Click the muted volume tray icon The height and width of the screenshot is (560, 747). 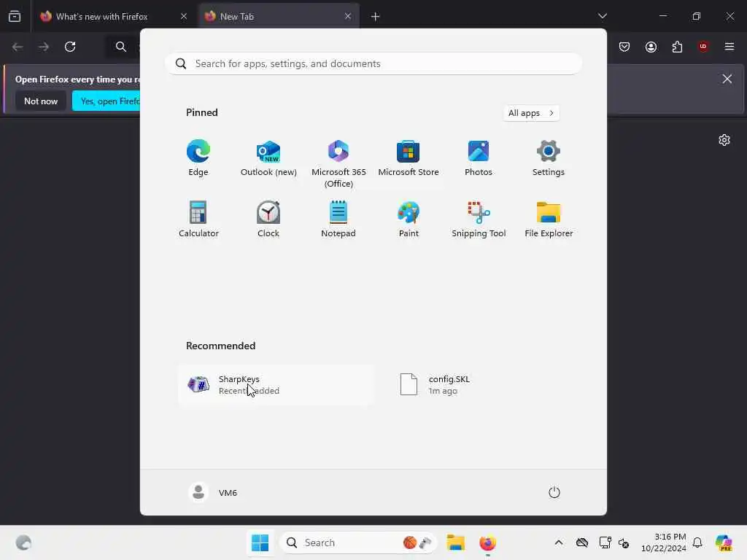pyautogui.click(x=624, y=542)
